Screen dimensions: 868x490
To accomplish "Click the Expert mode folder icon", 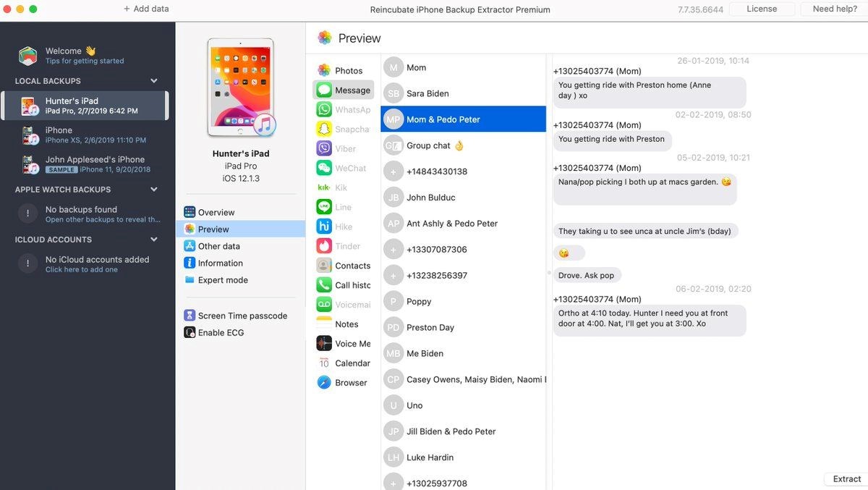I will tap(190, 280).
